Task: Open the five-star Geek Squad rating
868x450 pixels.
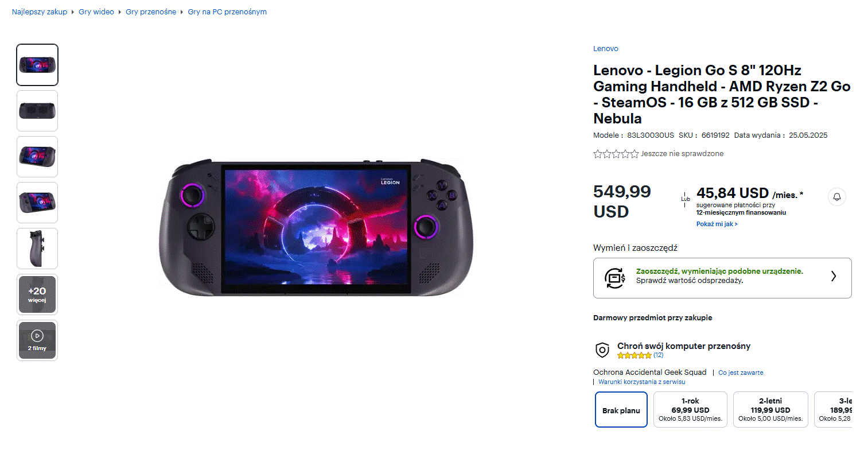Action: point(634,355)
